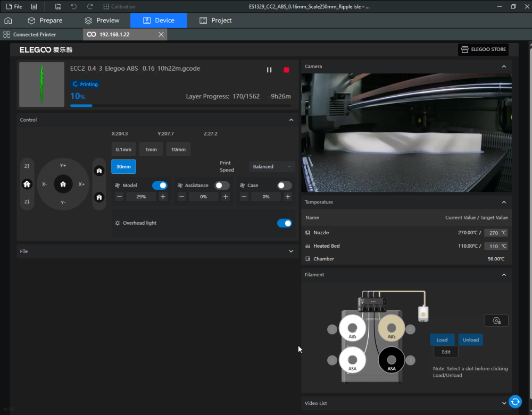Open the Print Speed Balanced dropdown
The image size is (532, 415).
272,166
